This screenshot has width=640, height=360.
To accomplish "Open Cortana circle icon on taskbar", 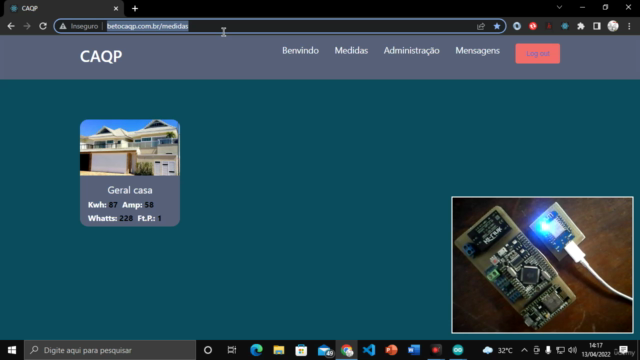I will coord(208,350).
